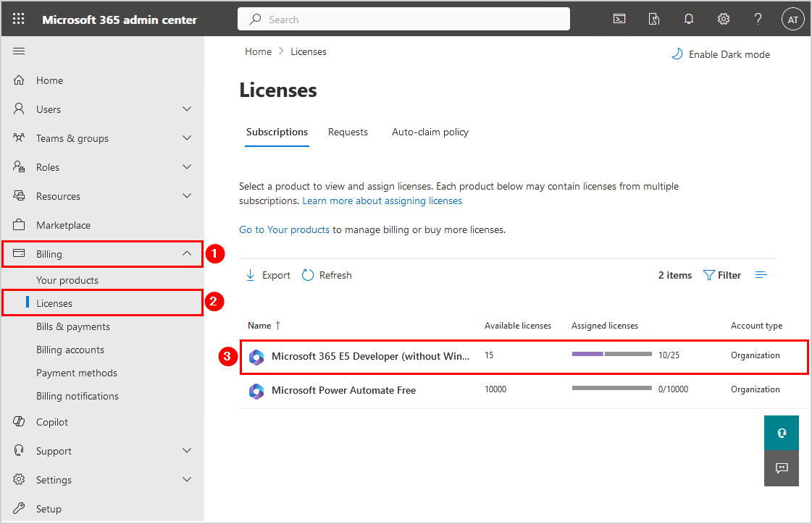Open the list view options icon
Viewport: 812px width, 524px height.
click(x=761, y=275)
